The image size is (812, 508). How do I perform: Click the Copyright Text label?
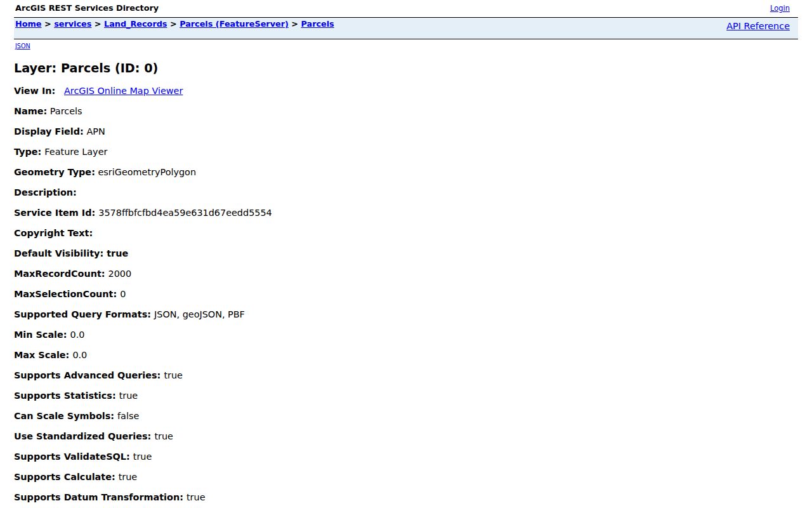[53, 233]
